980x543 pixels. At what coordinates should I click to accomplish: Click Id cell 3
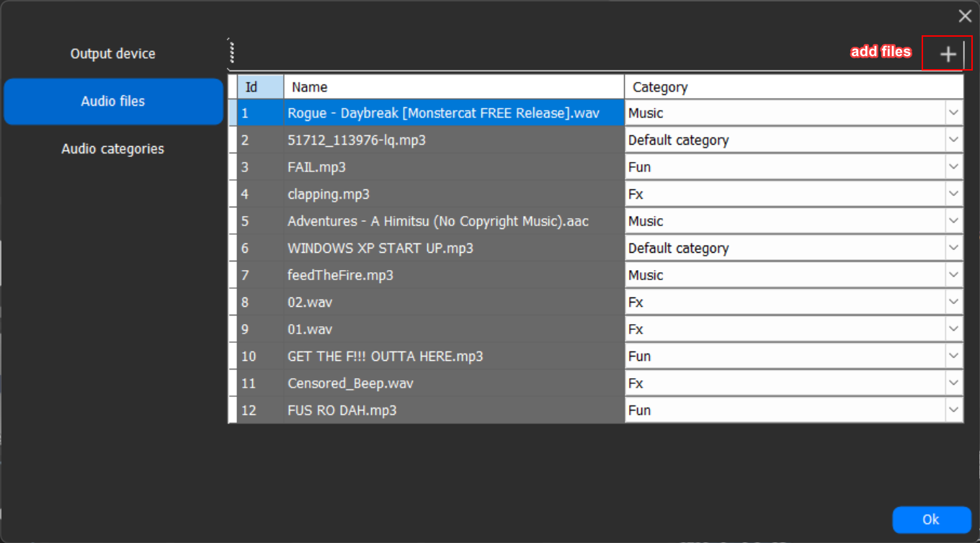(x=260, y=167)
